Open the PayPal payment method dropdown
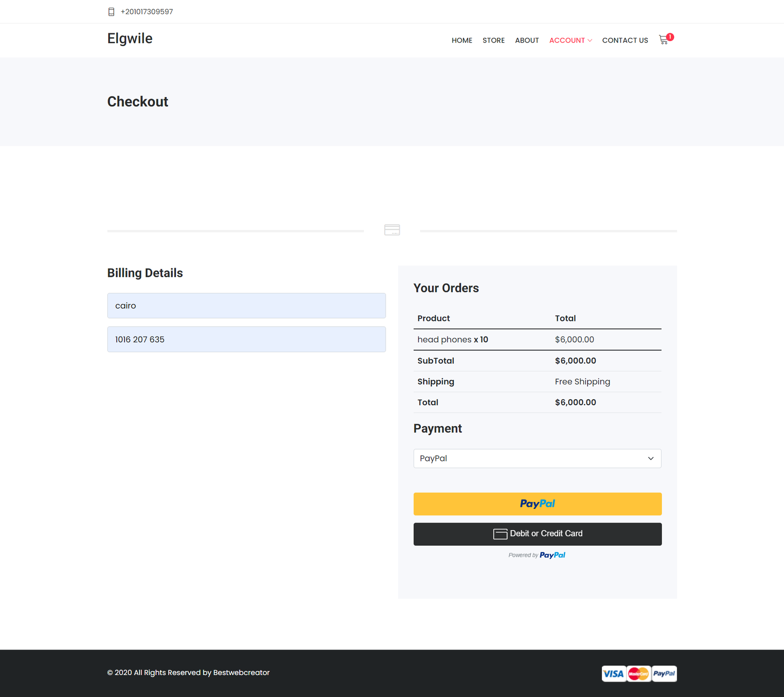Image resolution: width=784 pixels, height=697 pixels. (537, 458)
